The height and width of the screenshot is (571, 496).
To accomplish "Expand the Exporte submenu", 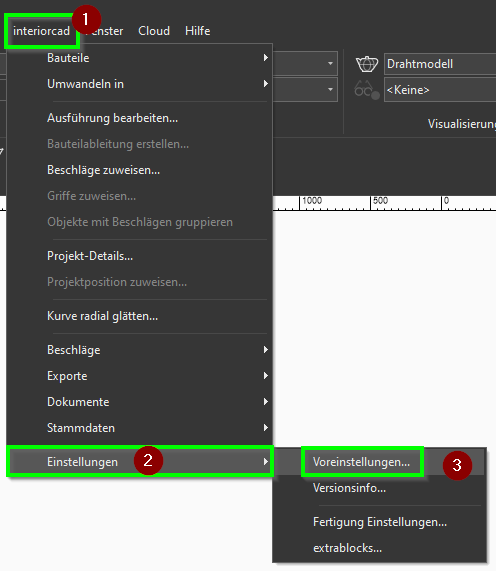I will tap(139, 376).
